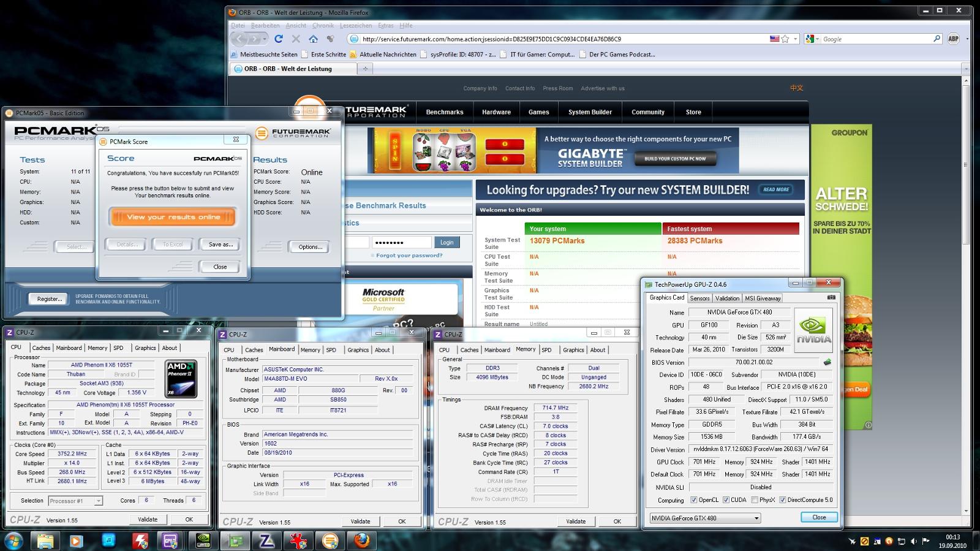Viewport: 980px width, 551px height.
Task: Click Adblock Plus ABP icon
Action: [x=953, y=39]
